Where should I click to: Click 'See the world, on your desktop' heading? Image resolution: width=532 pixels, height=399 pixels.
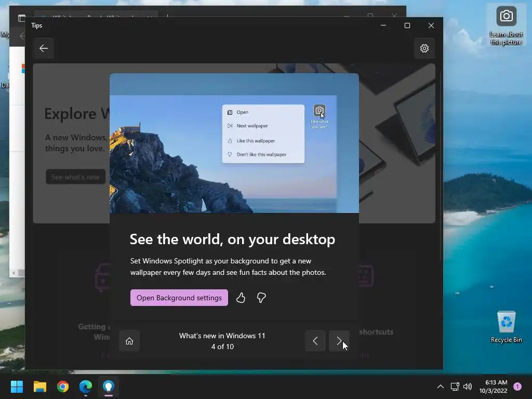[232, 239]
